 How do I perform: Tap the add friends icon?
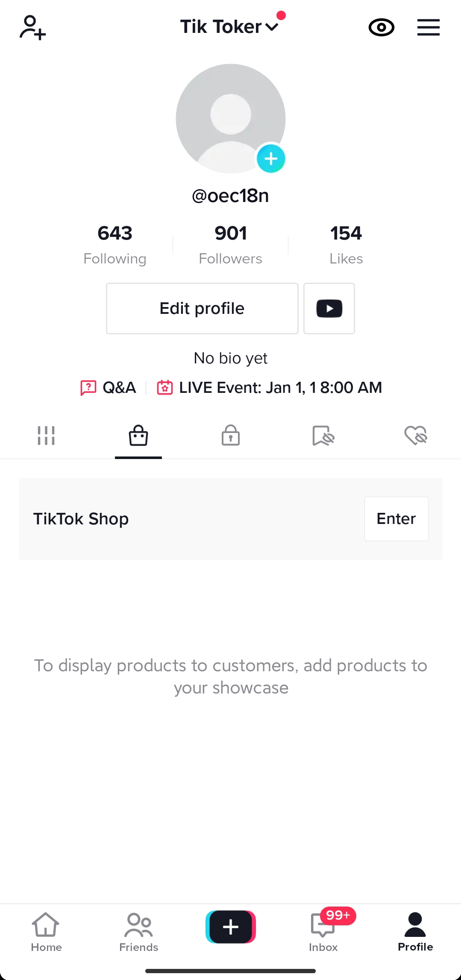(32, 27)
